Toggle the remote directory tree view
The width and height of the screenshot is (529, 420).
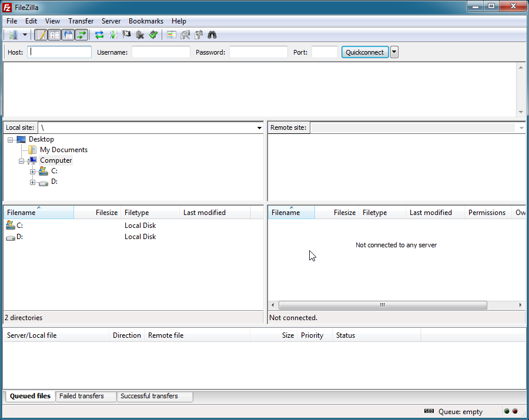click(x=68, y=35)
